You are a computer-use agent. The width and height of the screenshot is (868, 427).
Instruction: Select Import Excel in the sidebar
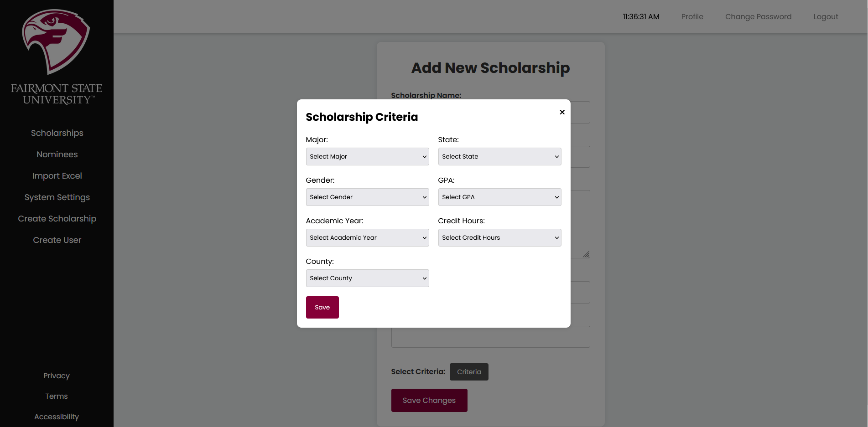tap(57, 176)
